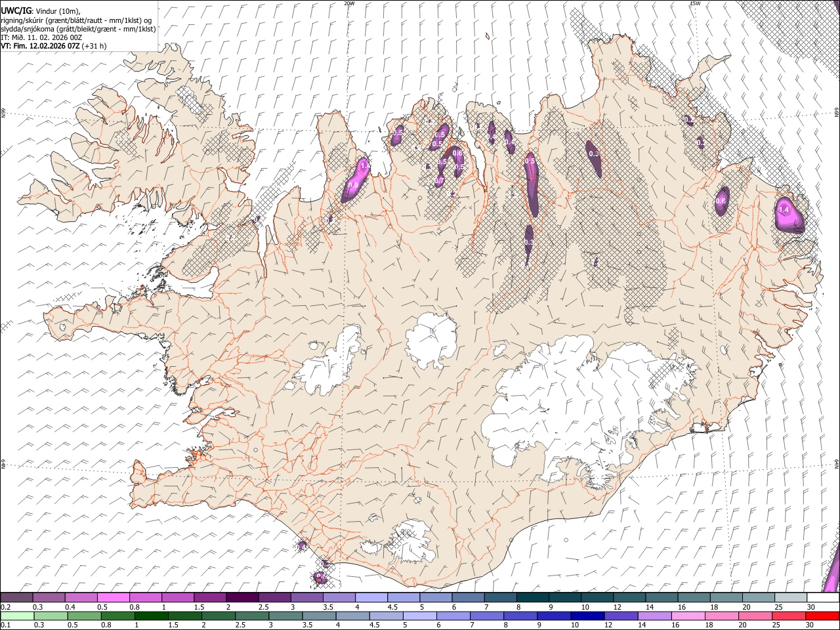This screenshot has height=630, width=840.
Task: Click the UWC/IG title in the header
Action: click(16, 10)
